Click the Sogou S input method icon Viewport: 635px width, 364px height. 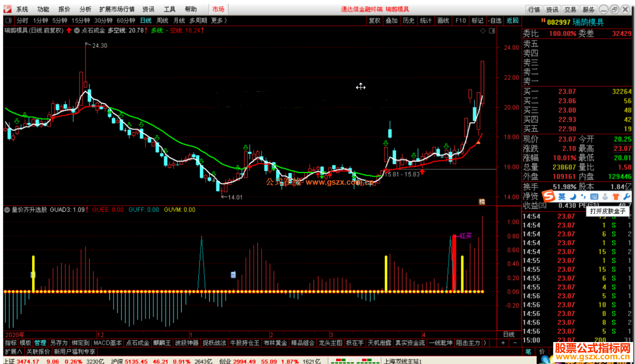coord(549,196)
